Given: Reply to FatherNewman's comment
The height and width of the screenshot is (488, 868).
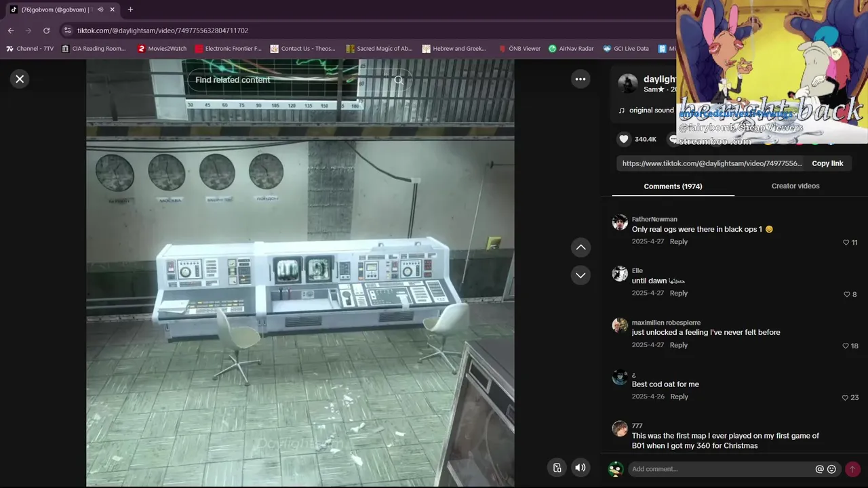Looking at the screenshot, I should [x=679, y=242].
